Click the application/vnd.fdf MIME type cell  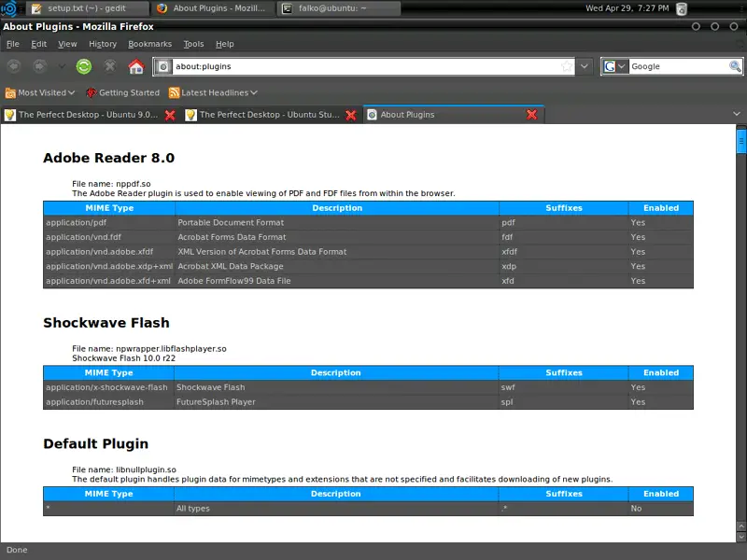pyautogui.click(x=109, y=237)
